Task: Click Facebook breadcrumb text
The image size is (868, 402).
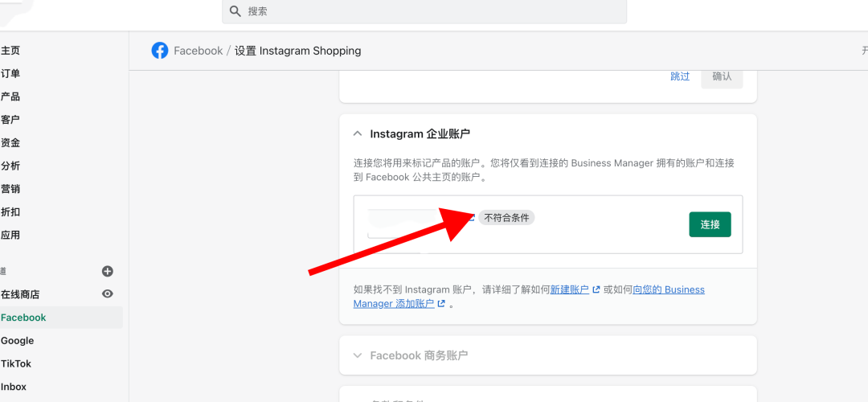Action: pyautogui.click(x=199, y=51)
